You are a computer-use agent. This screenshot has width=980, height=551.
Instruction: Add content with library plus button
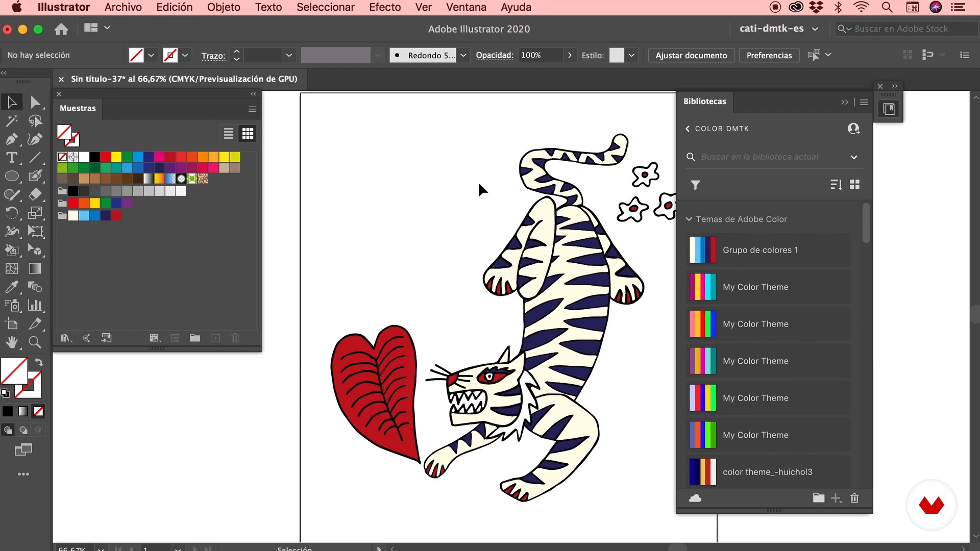coord(836,498)
